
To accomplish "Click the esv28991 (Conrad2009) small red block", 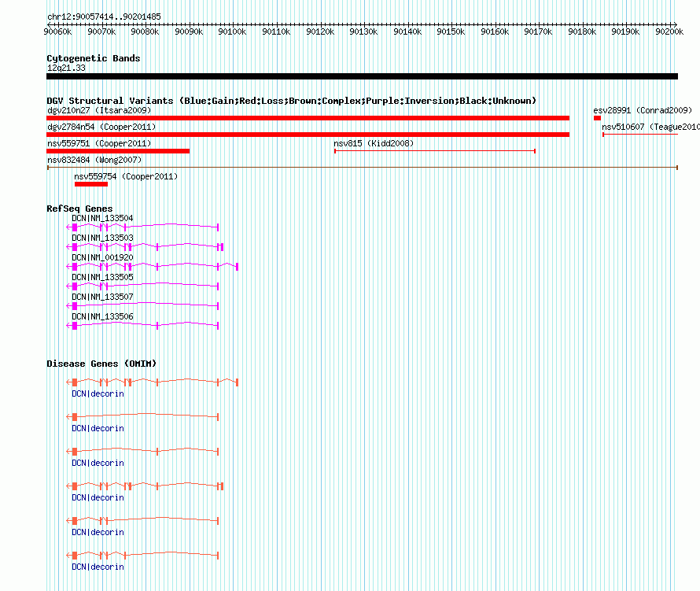I will coord(597,118).
